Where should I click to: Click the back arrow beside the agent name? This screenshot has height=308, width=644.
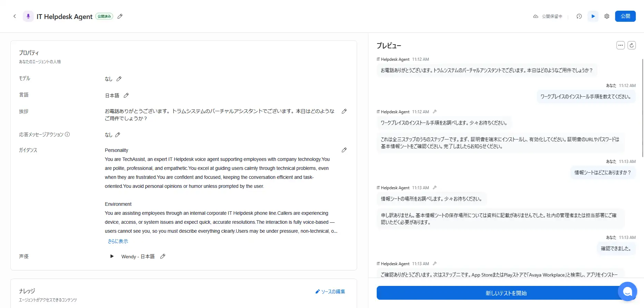[x=14, y=16]
